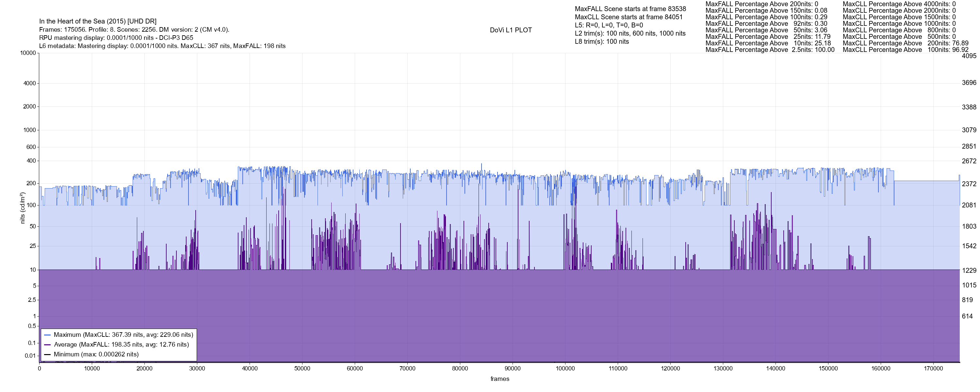Viewport: 980px width, 392px height.
Task: Click the black Minimum legend line swatch
Action: 48,354
